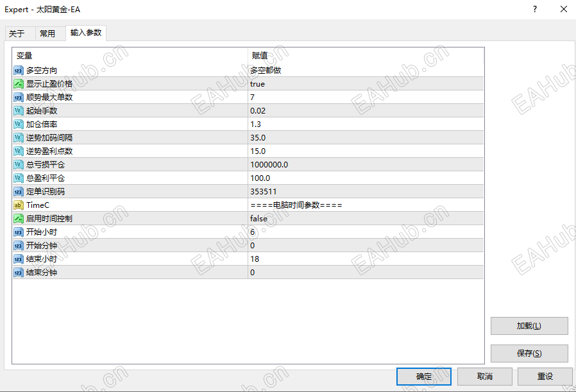Screen dimensions: 576x392
Task: Switch to the 常用 tab
Action: coord(50,33)
